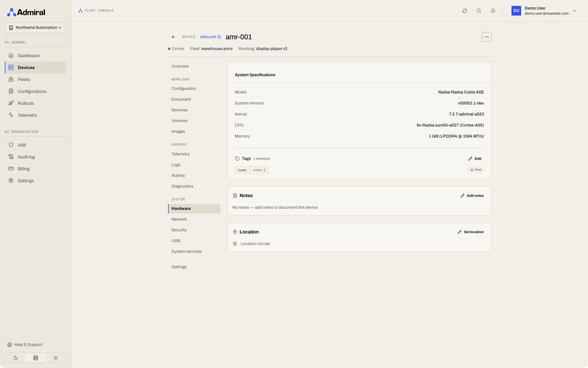This screenshot has height=368, width=588.
Task: Select the Overview device tab
Action: click(x=194, y=66)
